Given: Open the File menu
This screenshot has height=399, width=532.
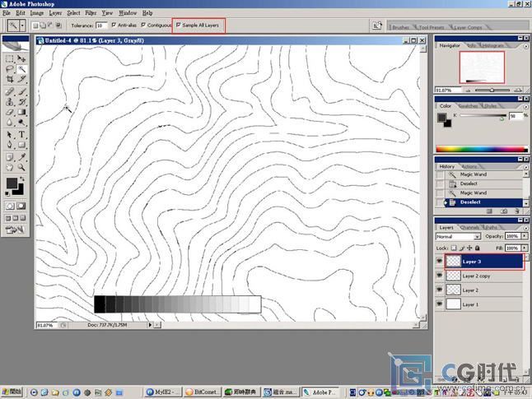Looking at the screenshot, I should click(7, 13).
